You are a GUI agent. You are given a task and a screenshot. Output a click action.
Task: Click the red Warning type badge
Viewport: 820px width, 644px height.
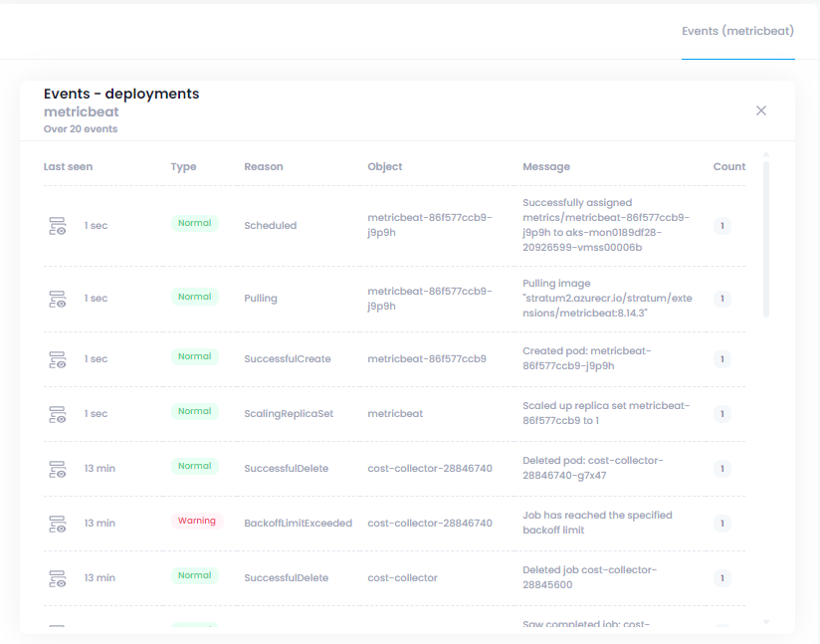click(196, 521)
